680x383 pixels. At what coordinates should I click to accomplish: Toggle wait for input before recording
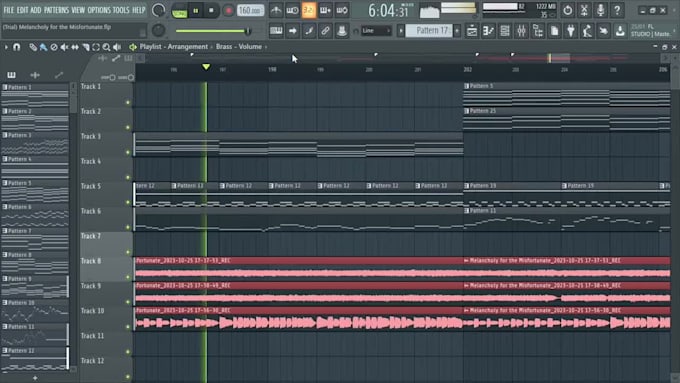292,10
